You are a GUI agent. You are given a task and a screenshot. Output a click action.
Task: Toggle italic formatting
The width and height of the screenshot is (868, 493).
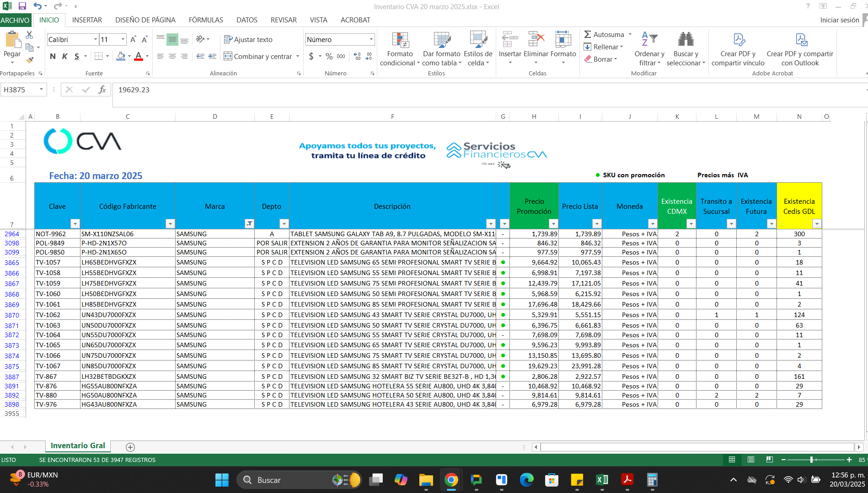[64, 56]
